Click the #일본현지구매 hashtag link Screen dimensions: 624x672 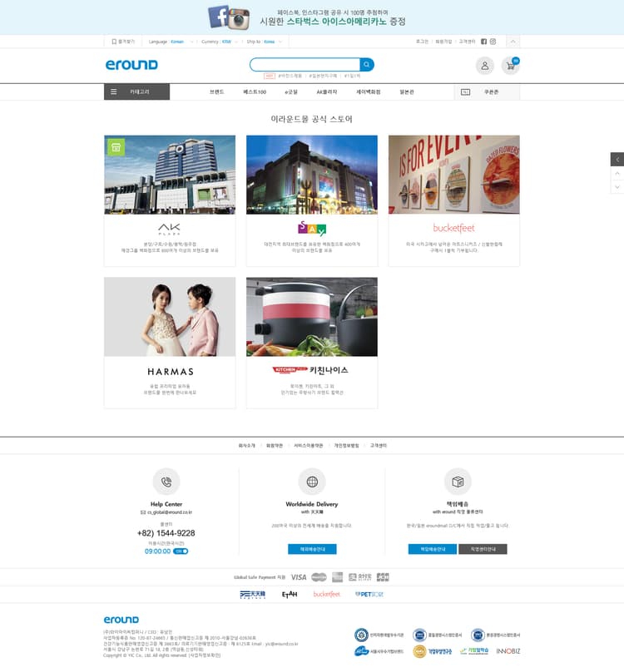coord(323,76)
